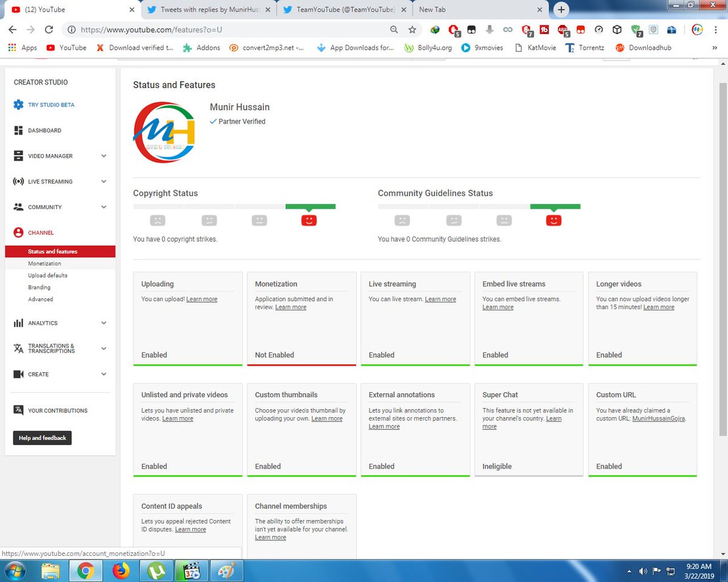Switch to the New Tab tab

480,10
